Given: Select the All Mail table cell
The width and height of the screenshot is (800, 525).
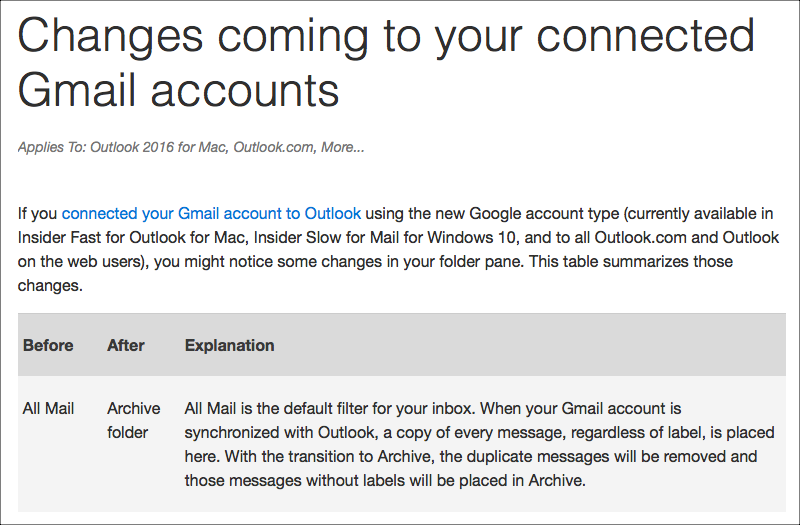Looking at the screenshot, I should [47, 408].
